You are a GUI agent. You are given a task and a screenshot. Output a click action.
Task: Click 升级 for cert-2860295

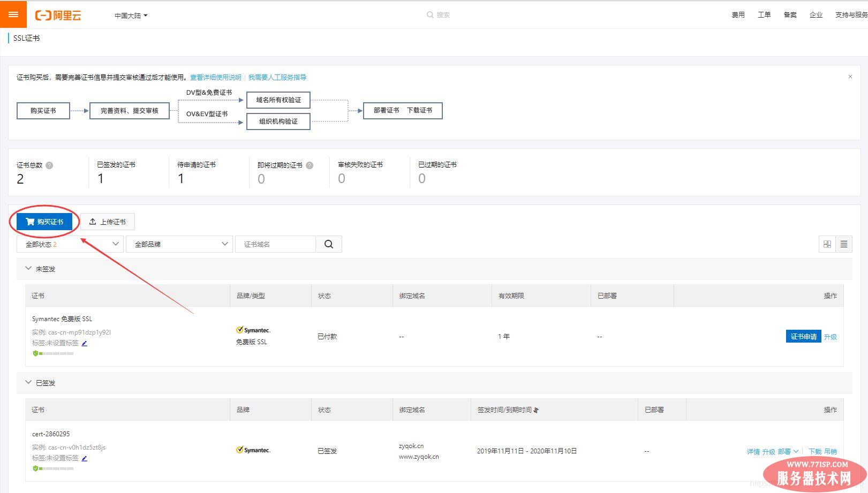pos(769,452)
